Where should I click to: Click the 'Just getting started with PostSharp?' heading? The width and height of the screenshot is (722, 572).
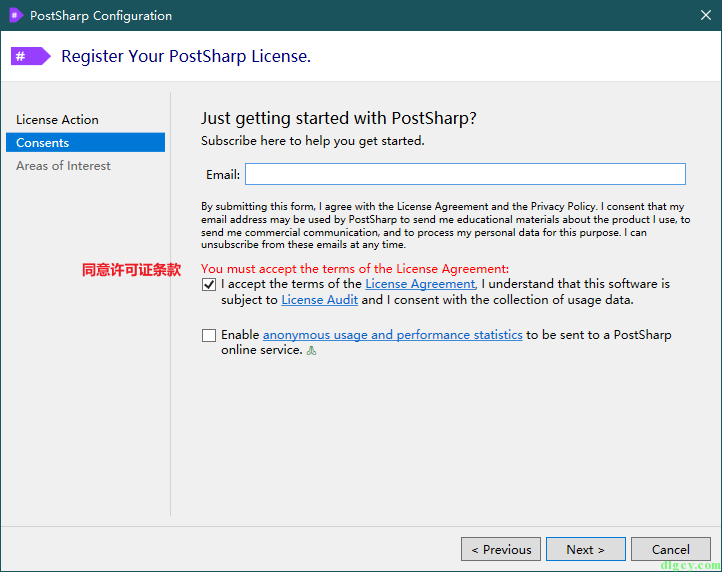tap(338, 118)
